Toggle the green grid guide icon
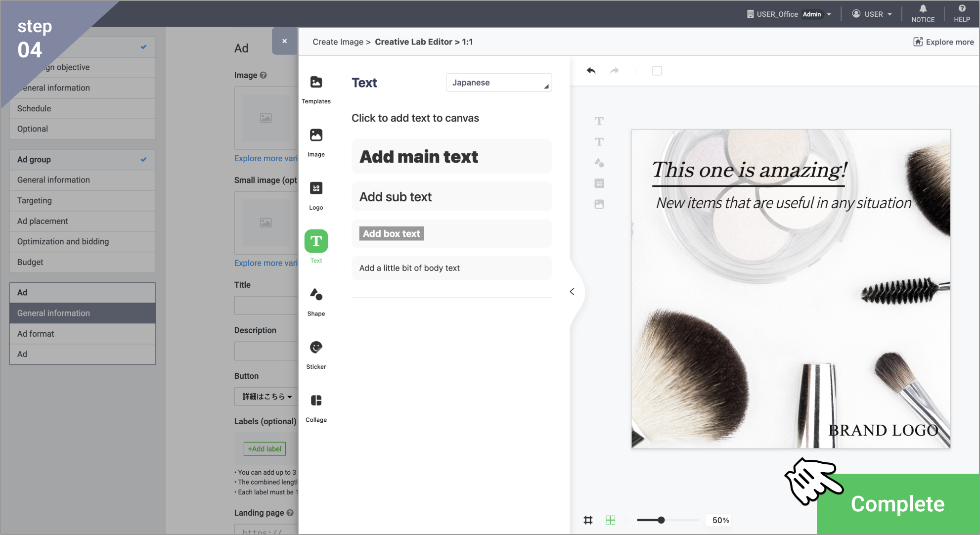980x535 pixels. pos(610,520)
